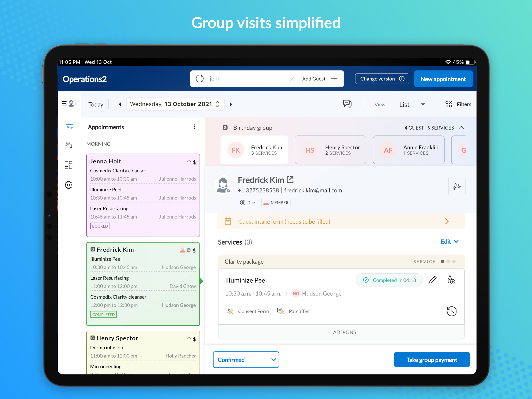The image size is (532, 399).
Task: Click the add product bottle icon
Action: pyautogui.click(x=451, y=280)
